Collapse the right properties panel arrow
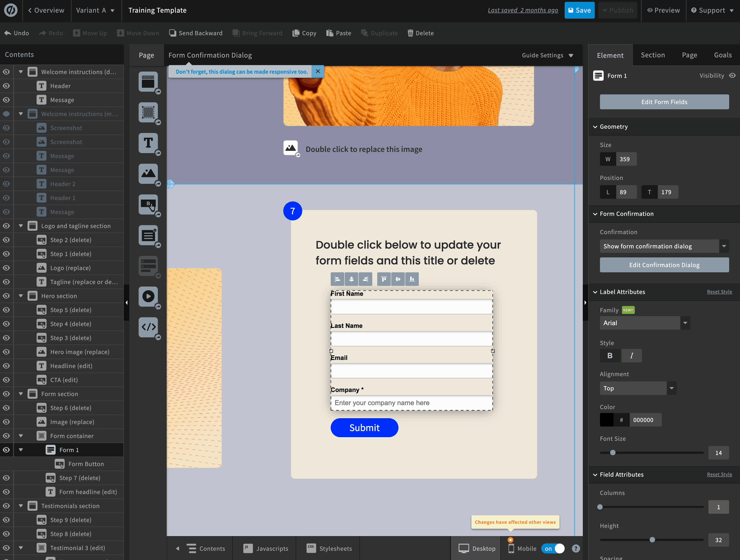This screenshot has height=560, width=740. pos(585,303)
